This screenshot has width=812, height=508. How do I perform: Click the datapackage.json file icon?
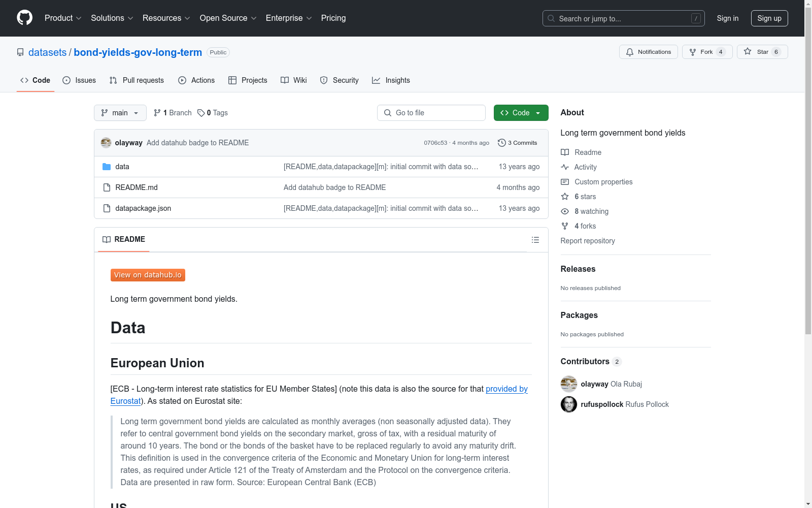pos(107,208)
